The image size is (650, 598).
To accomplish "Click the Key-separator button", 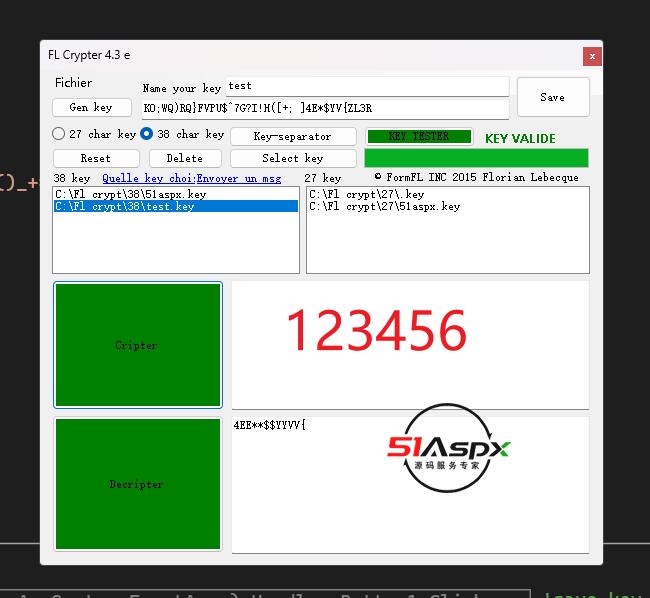I will (293, 136).
